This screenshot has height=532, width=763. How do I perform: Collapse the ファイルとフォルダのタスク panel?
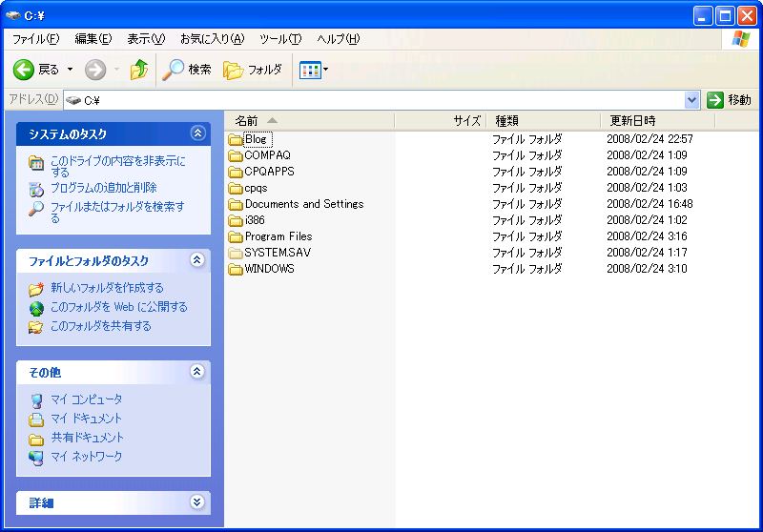coord(197,260)
